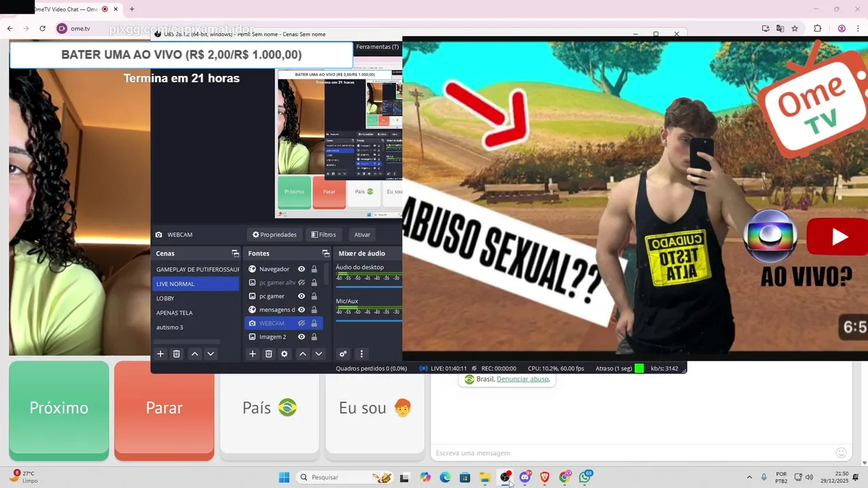Image resolution: width=868 pixels, height=488 pixels.
Task: Toggle lock on the pc gamer alheio source
Action: coord(314,283)
